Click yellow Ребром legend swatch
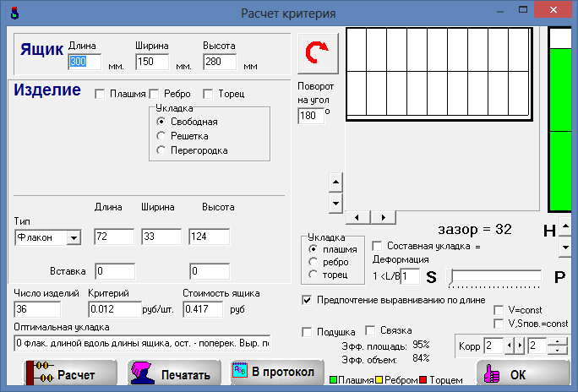The height and width of the screenshot is (392, 578). point(379,379)
